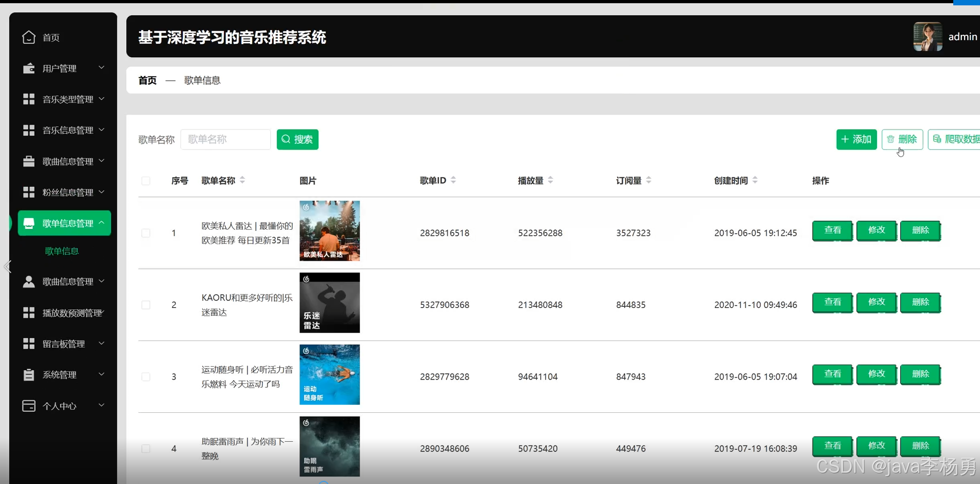Viewport: 980px width, 484px height.
Task: Focus the 歌单名称 search input
Action: point(225,139)
